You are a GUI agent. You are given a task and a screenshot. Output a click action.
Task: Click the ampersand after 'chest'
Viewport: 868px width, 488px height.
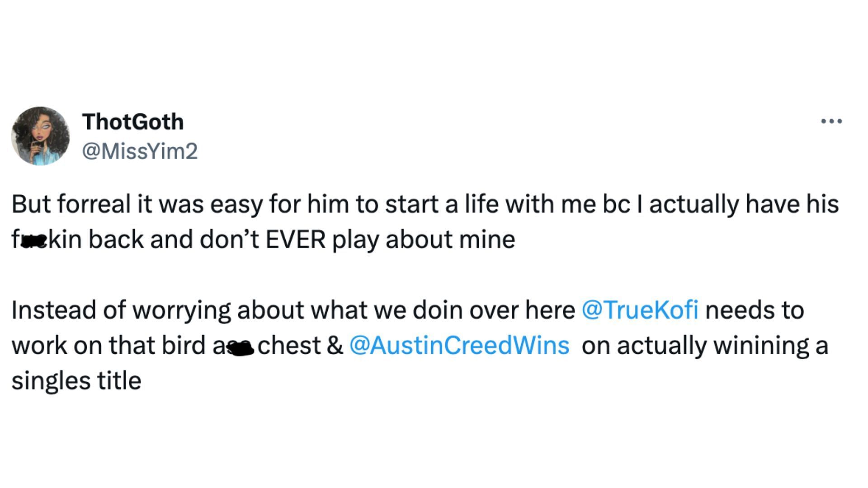[335, 346]
